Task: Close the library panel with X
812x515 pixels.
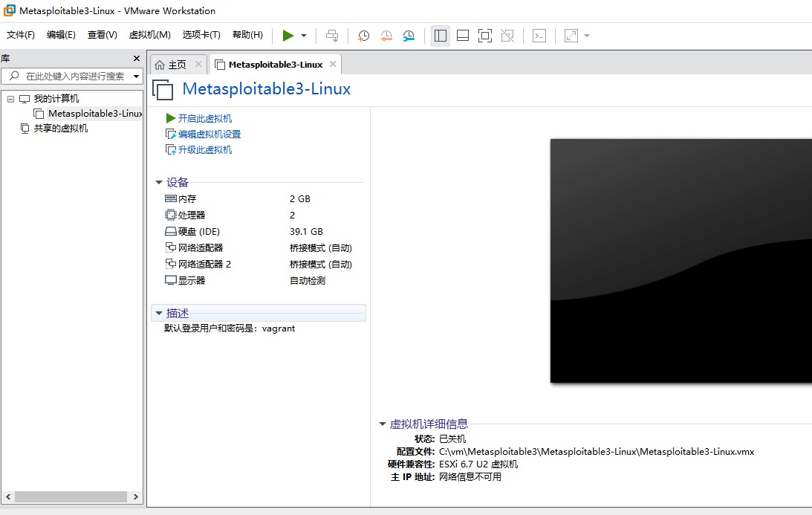Action: (136, 59)
